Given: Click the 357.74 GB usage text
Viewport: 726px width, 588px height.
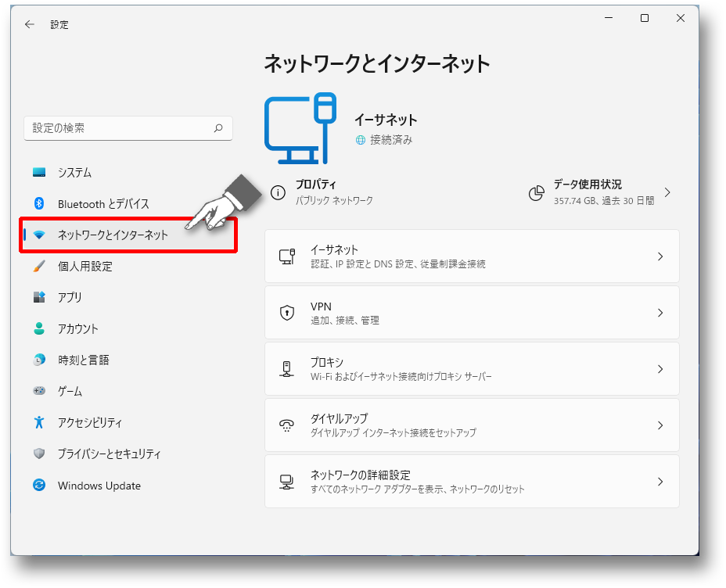Looking at the screenshot, I should [604, 201].
